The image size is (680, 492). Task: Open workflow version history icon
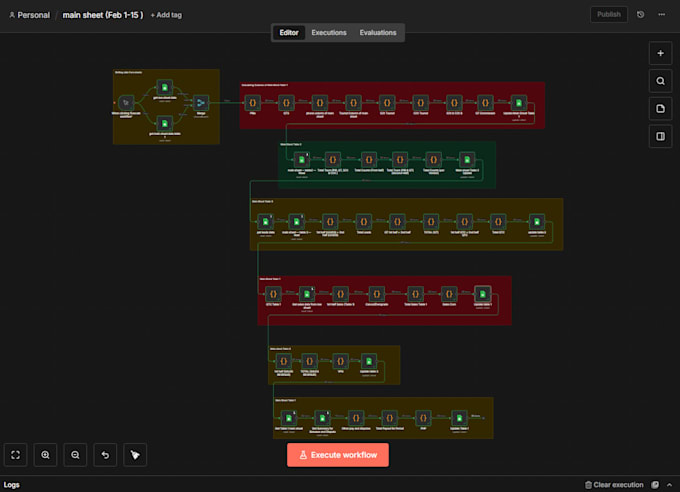click(x=641, y=15)
